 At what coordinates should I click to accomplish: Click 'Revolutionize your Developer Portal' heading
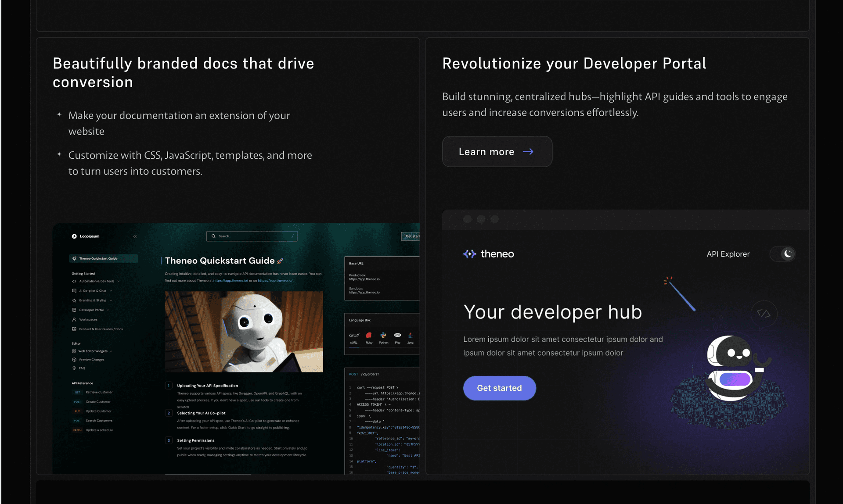(574, 64)
